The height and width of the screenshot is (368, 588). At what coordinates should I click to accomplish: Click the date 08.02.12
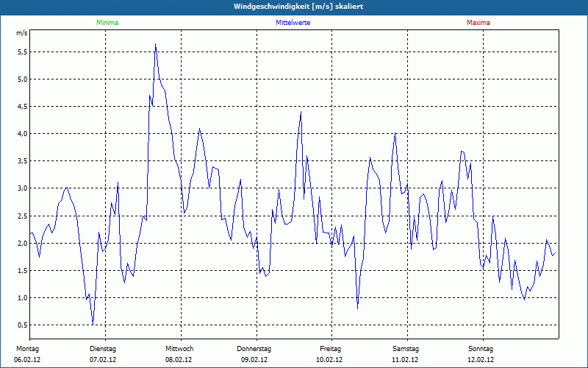[x=179, y=360]
